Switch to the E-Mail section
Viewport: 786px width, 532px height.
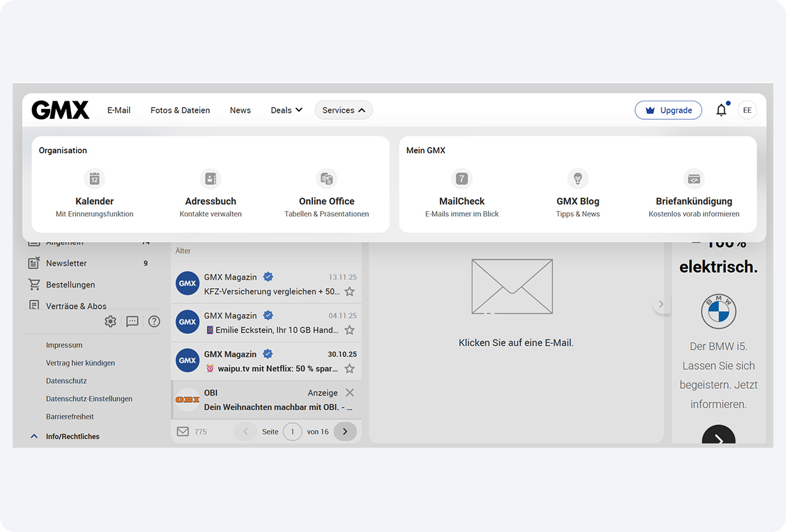[x=119, y=110]
